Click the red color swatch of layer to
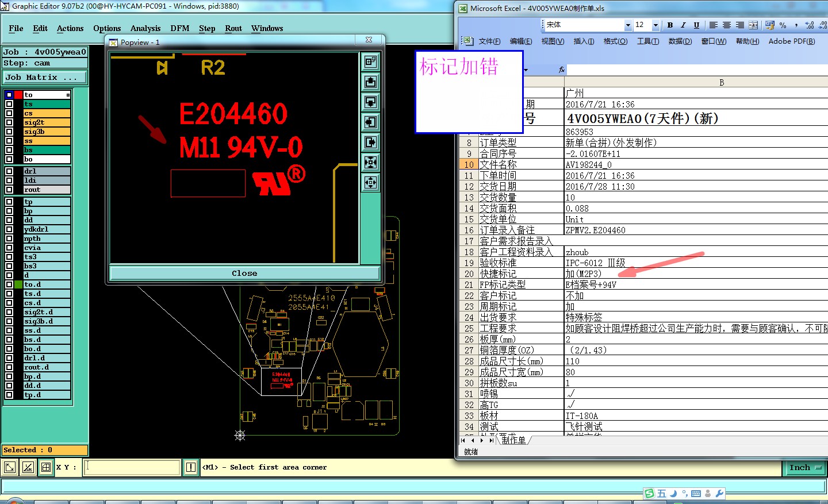 pos(18,95)
